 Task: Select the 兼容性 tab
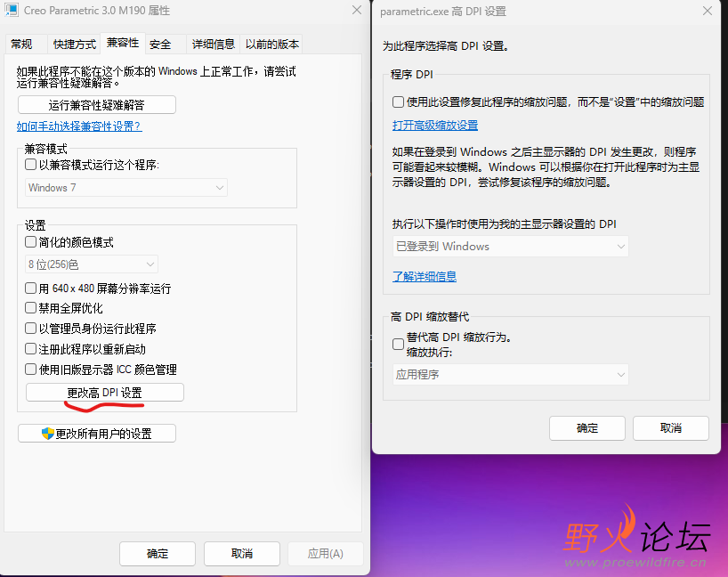coord(123,43)
